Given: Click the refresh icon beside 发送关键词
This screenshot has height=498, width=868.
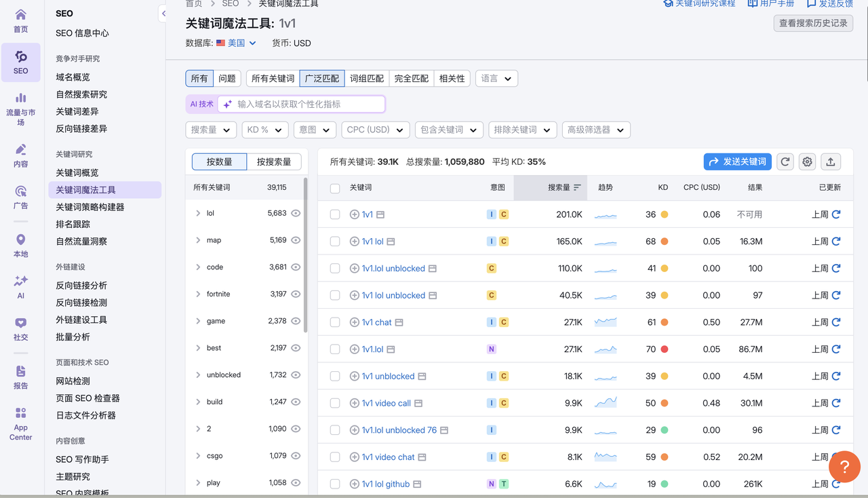Looking at the screenshot, I should tap(785, 161).
